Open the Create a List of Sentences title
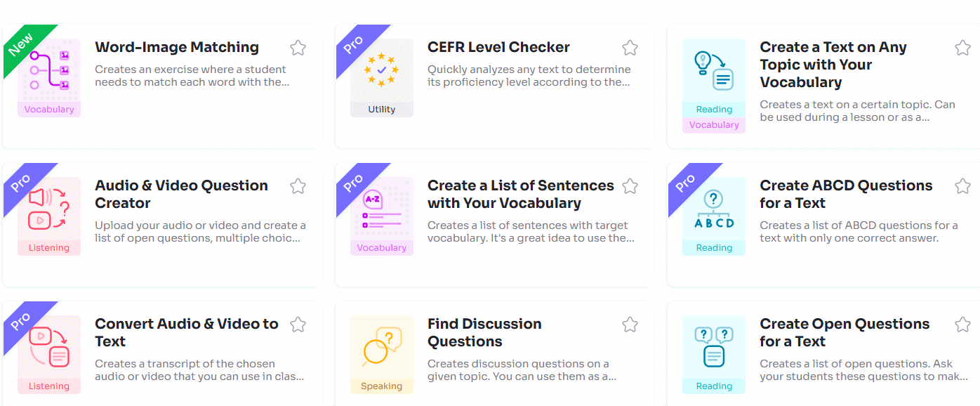Screen dimensions: 980x406 tap(520, 194)
